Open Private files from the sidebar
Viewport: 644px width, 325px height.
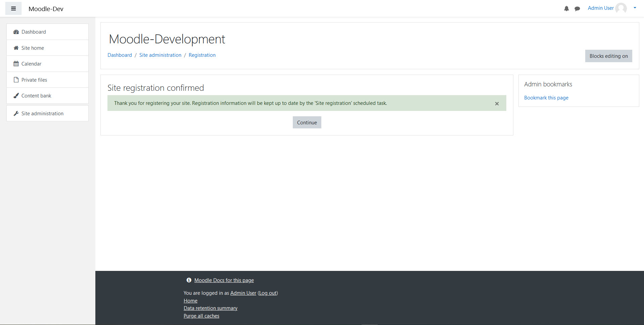[x=47, y=80]
